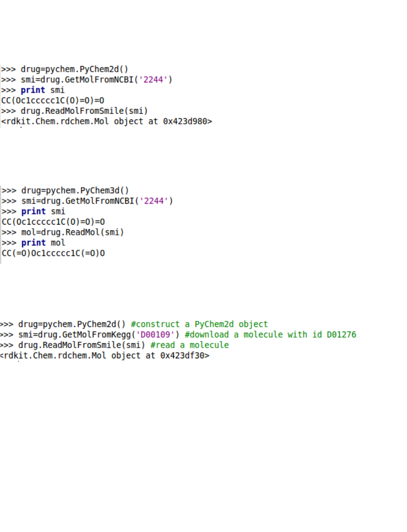The height and width of the screenshot is (532, 407).
Task: Click the comment '#download a molecule with id D01276'
Action: [x=270, y=335]
